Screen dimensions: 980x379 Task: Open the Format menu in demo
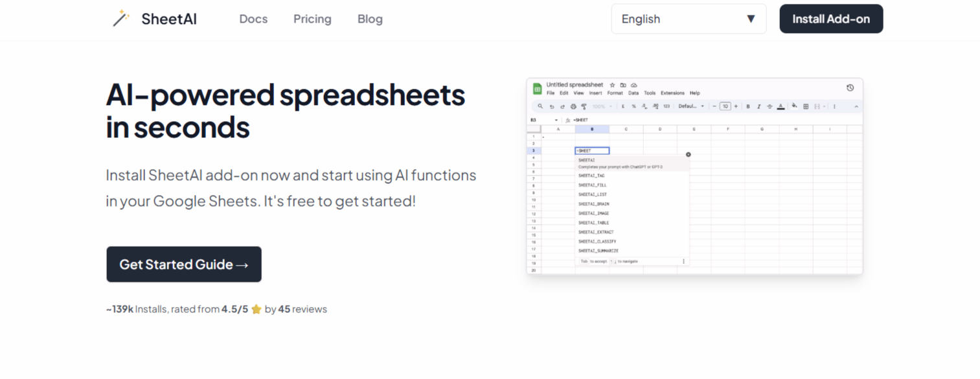(615, 93)
